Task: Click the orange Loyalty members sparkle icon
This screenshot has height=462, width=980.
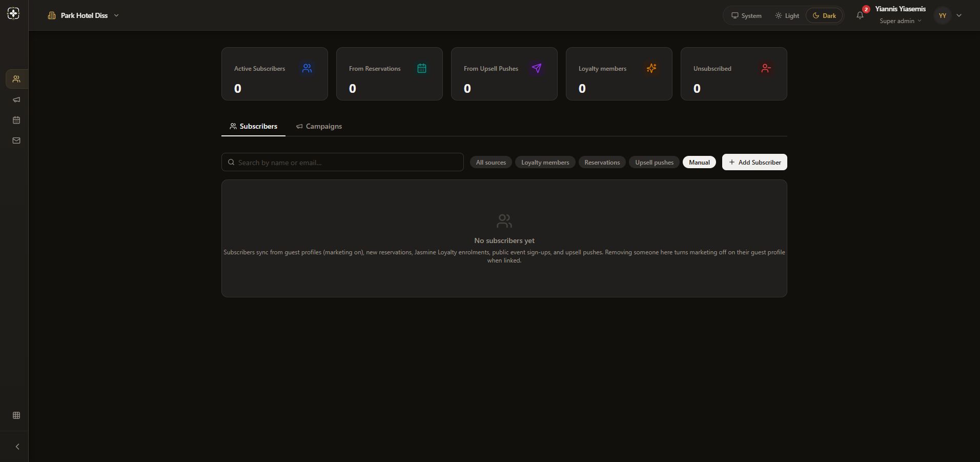Action: point(651,68)
